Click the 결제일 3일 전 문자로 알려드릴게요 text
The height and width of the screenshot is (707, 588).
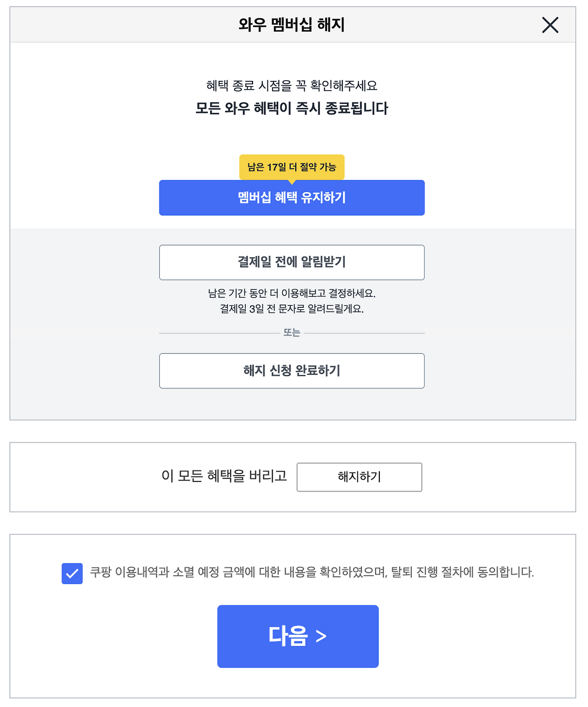292,309
